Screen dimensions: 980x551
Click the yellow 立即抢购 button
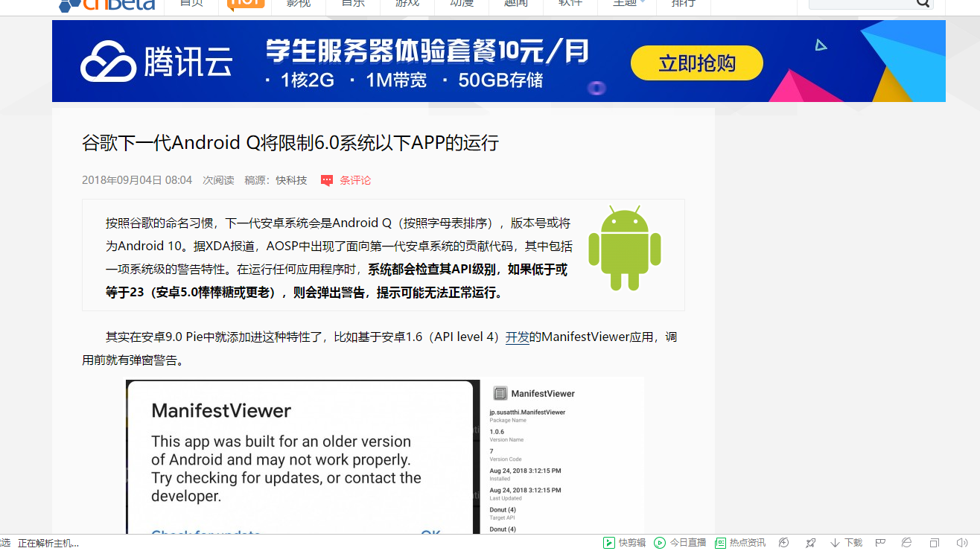(697, 63)
